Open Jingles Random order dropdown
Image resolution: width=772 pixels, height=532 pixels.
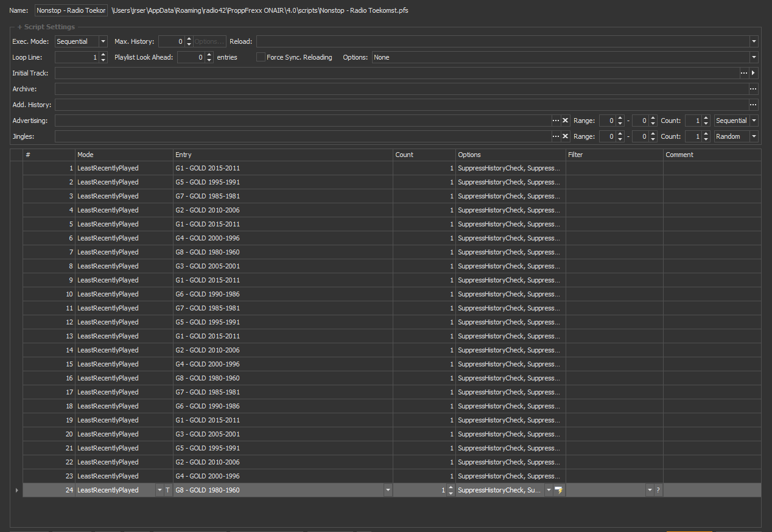(754, 136)
